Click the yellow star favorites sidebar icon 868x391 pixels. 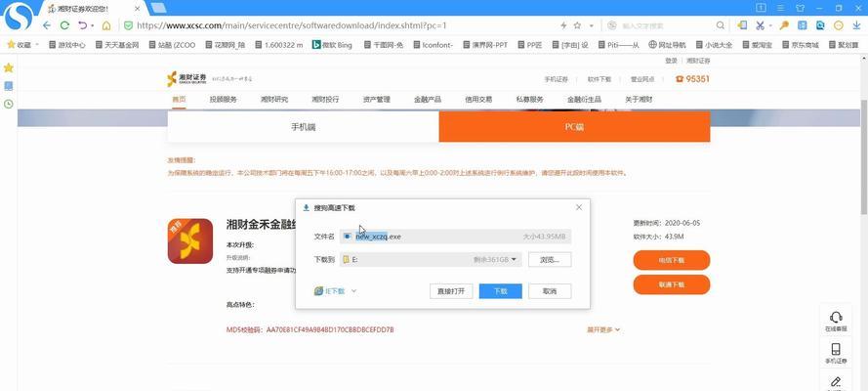tap(9, 67)
